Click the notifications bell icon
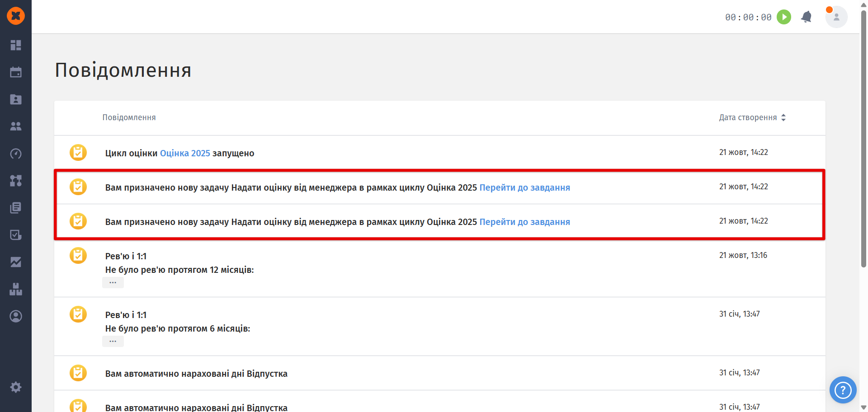The width and height of the screenshot is (868, 412). [806, 17]
